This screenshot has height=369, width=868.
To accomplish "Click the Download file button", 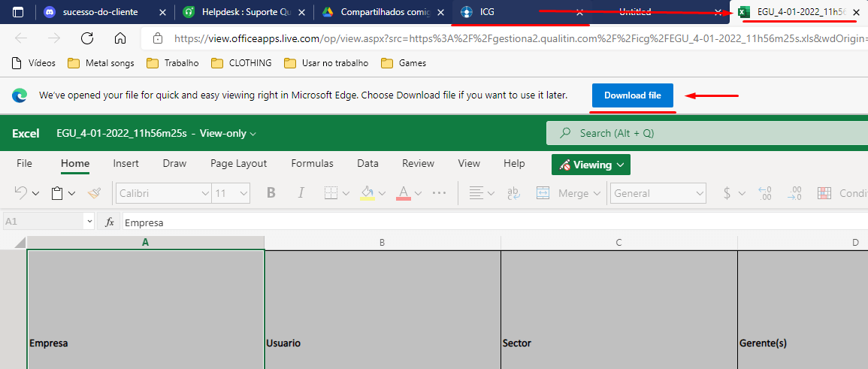I will [633, 95].
